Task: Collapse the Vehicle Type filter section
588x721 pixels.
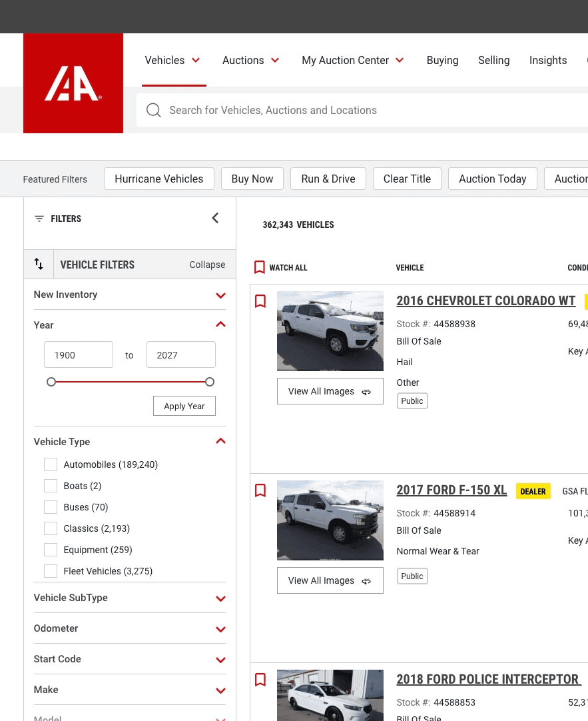Action: point(220,441)
